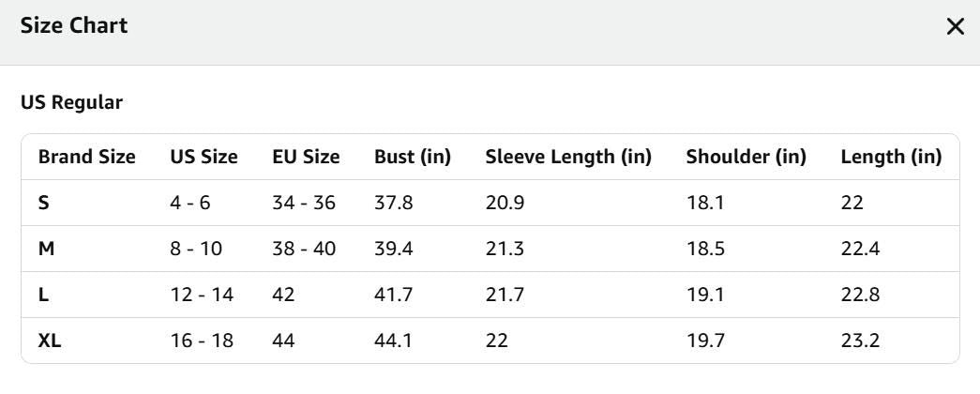The image size is (980, 394).
Task: Close the Size Chart dialog
Action: (x=955, y=27)
